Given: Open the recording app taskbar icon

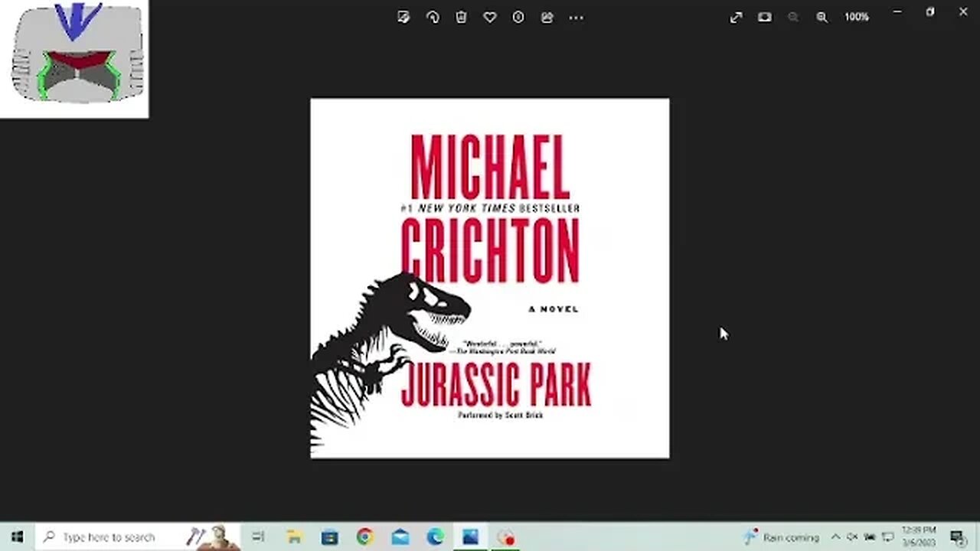Looking at the screenshot, I should pos(506,537).
